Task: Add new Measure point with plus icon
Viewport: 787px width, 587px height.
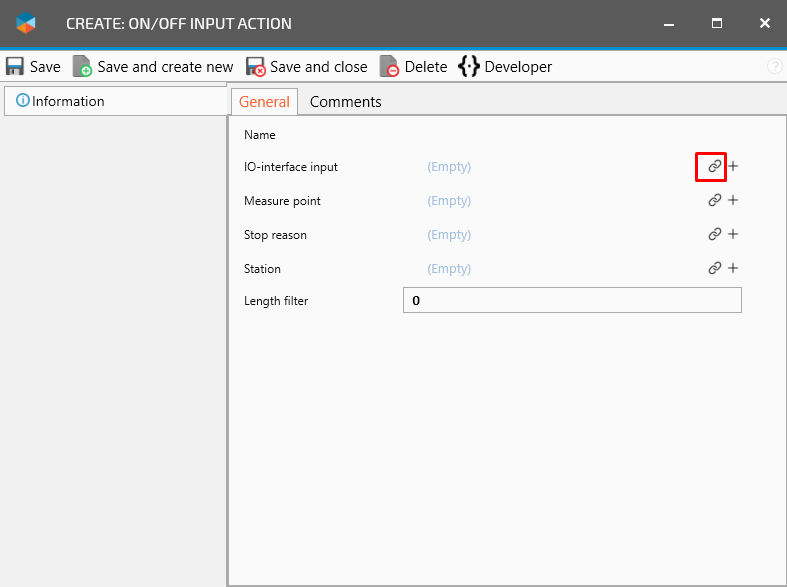Action: coord(733,201)
